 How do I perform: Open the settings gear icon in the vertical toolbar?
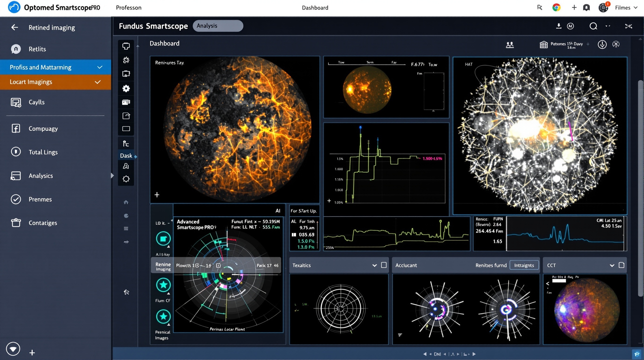[126, 88]
